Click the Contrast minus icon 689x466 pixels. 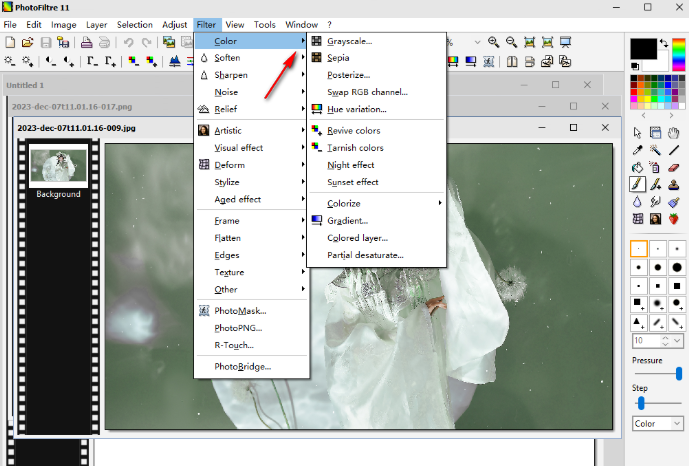tap(51, 61)
